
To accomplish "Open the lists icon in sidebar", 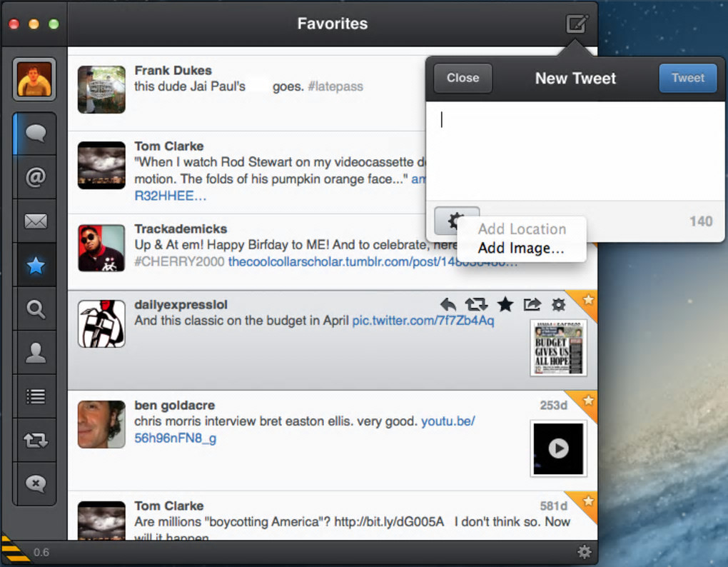I will tap(36, 396).
